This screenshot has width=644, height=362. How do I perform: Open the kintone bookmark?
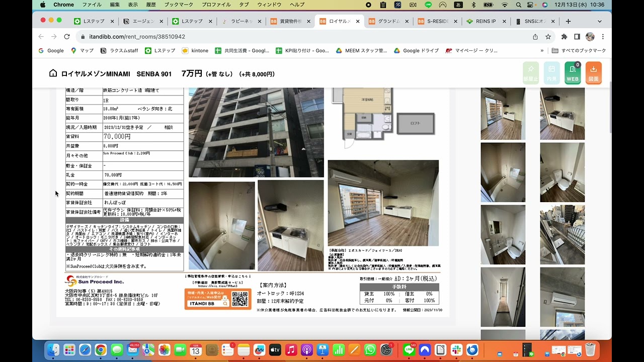[x=195, y=50]
